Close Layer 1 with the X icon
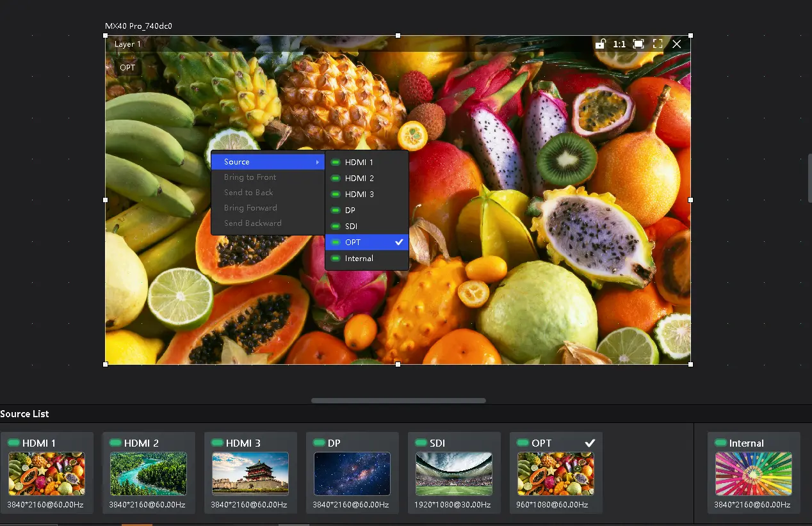812x526 pixels. (x=677, y=44)
